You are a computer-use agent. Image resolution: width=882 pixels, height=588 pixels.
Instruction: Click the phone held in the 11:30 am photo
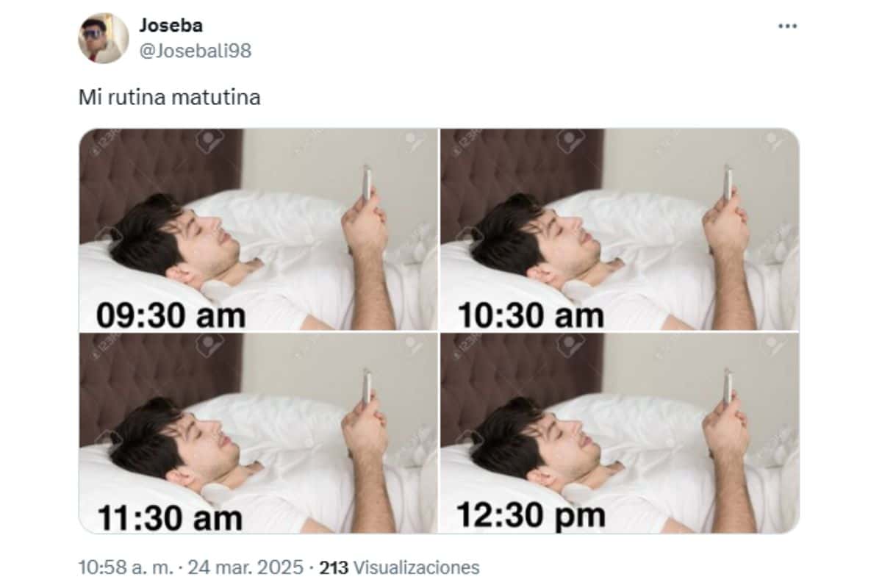coord(367,387)
